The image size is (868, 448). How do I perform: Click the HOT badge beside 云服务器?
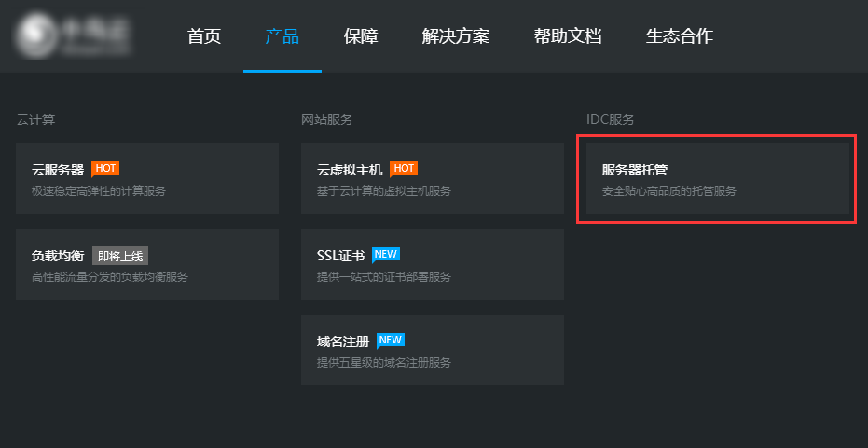105,169
